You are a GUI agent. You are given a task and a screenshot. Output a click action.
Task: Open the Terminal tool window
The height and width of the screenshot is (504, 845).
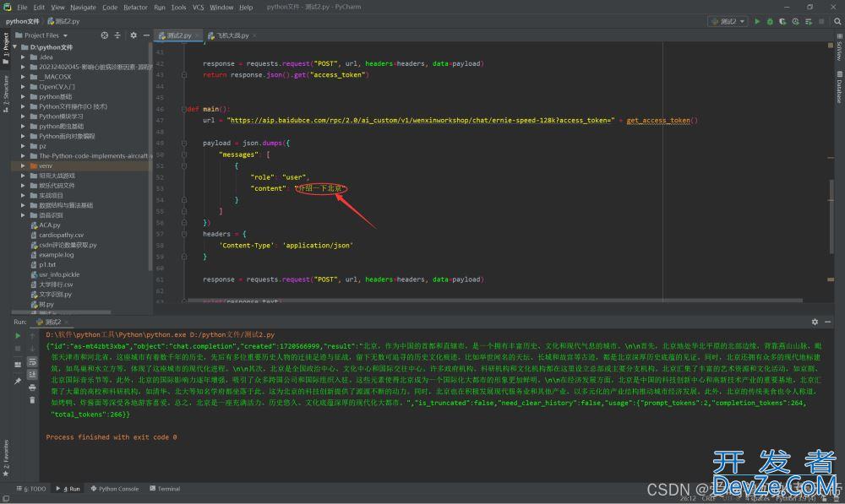tap(165, 489)
